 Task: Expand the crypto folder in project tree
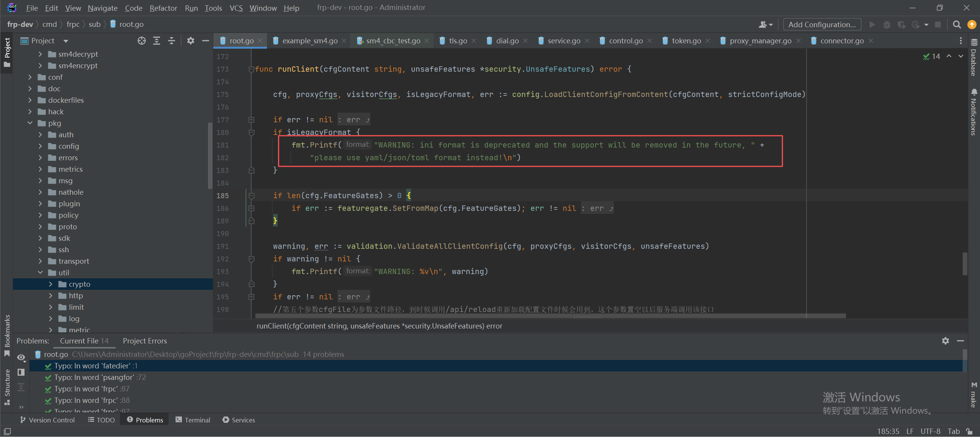pyautogui.click(x=51, y=284)
